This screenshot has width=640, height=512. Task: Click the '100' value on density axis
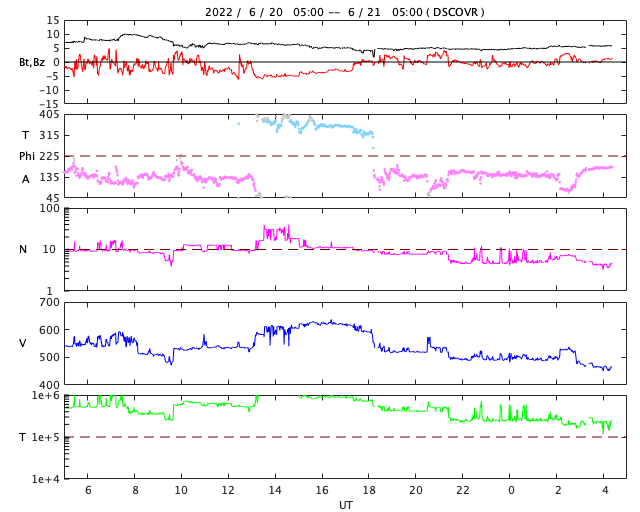click(49, 209)
